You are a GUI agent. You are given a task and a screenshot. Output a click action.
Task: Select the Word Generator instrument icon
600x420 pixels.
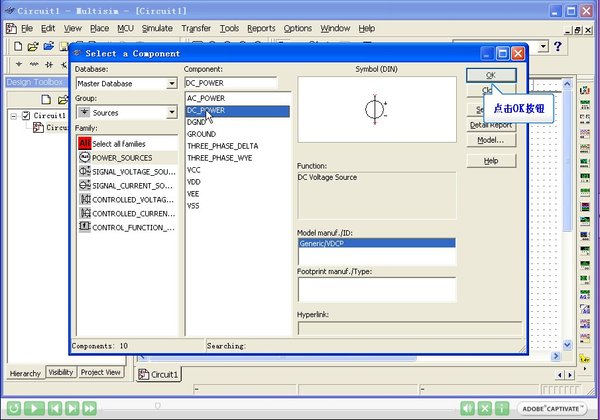(x=585, y=191)
